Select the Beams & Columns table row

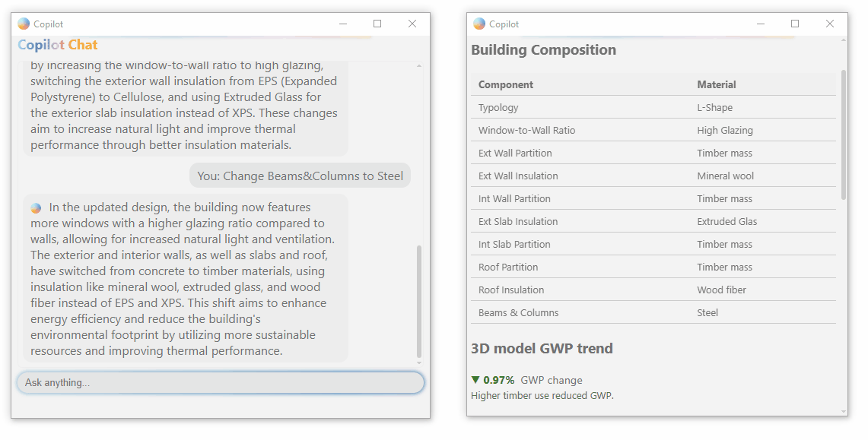653,312
